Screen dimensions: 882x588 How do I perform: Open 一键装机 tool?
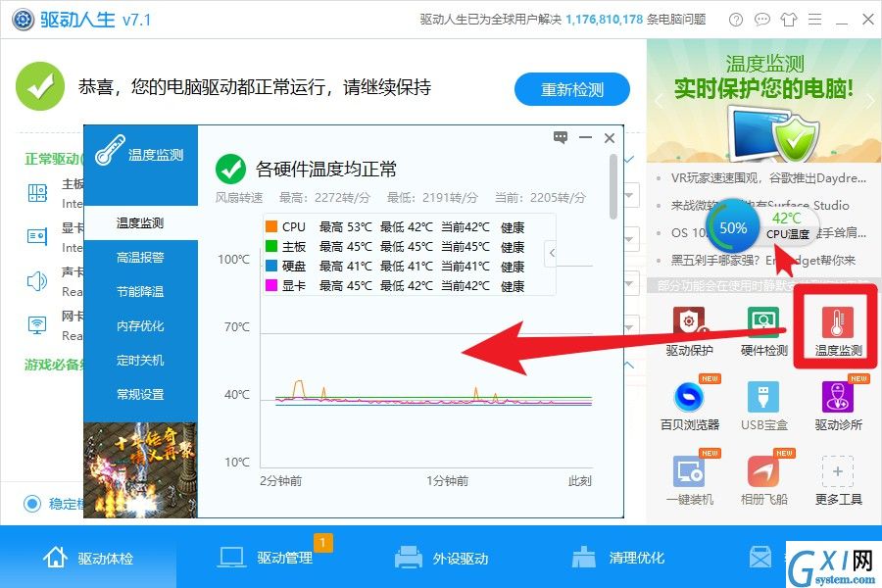tap(689, 480)
